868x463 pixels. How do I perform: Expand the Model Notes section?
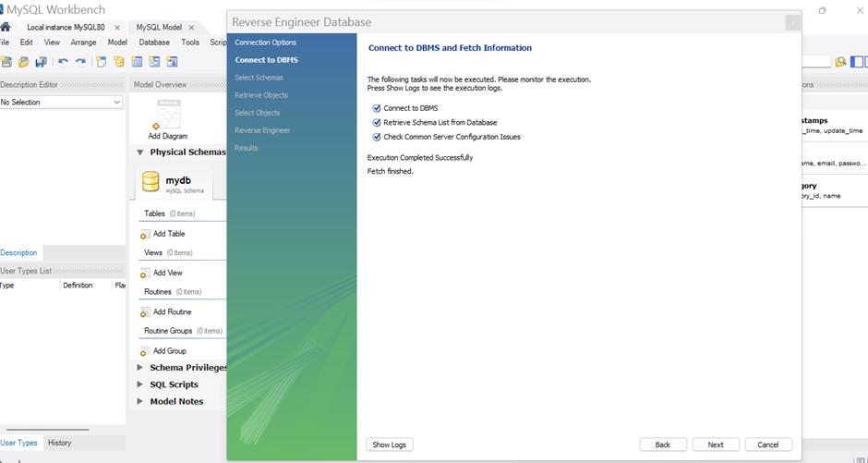139,401
